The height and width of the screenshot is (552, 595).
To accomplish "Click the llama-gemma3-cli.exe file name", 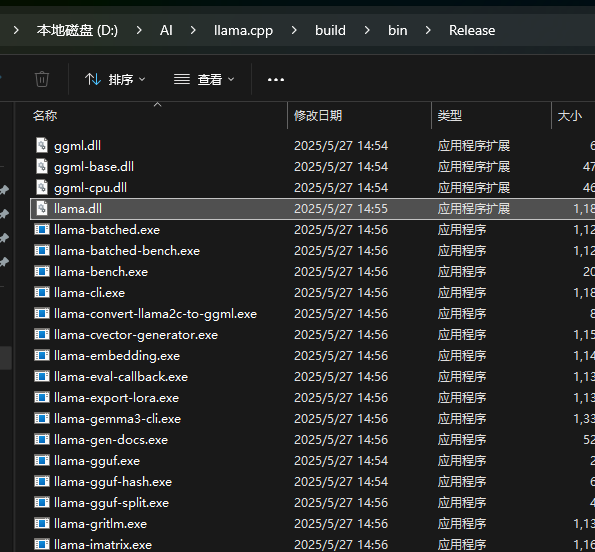I will (117, 419).
